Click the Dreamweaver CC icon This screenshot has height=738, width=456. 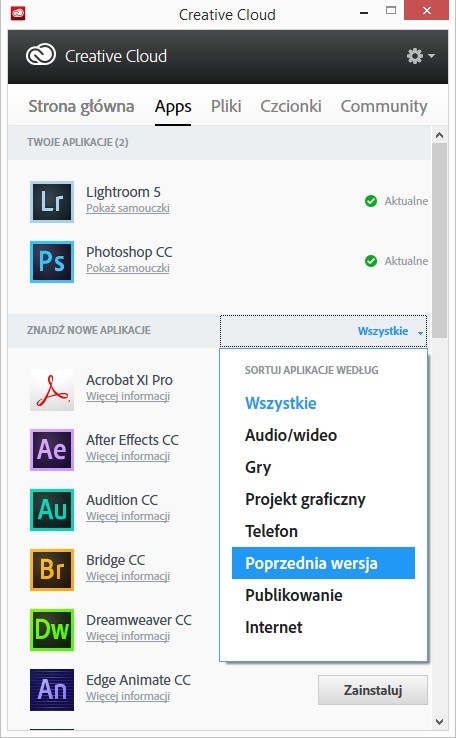[52, 630]
